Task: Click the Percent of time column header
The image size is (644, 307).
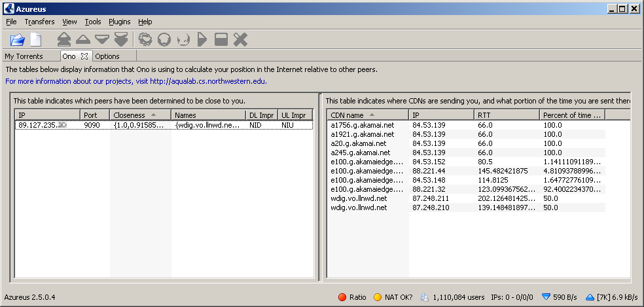Action: tap(573, 115)
